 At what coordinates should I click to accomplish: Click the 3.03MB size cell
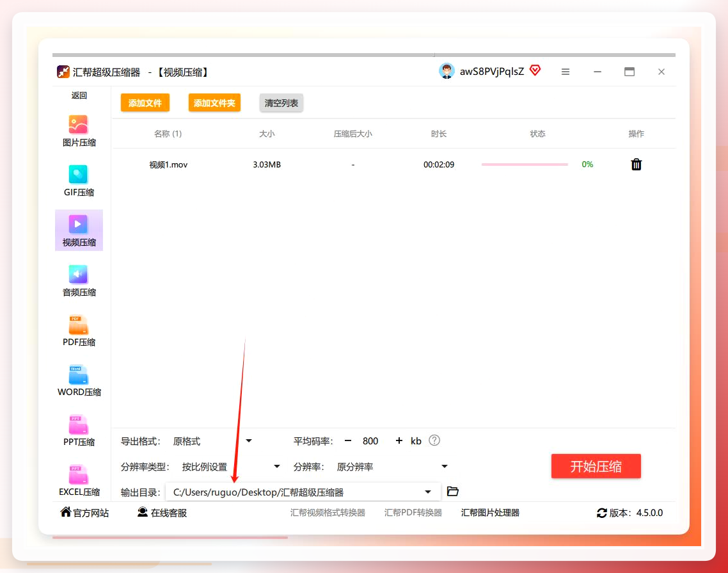(x=267, y=165)
